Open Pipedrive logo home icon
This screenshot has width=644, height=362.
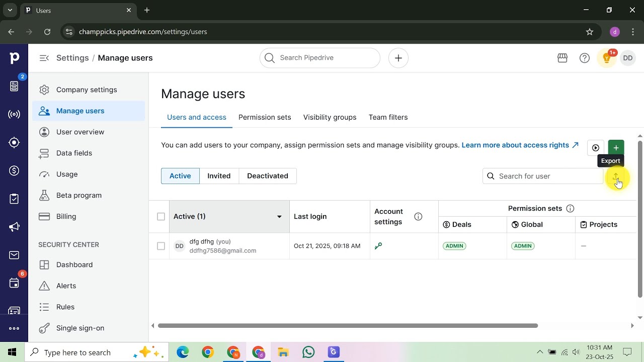coord(14,58)
